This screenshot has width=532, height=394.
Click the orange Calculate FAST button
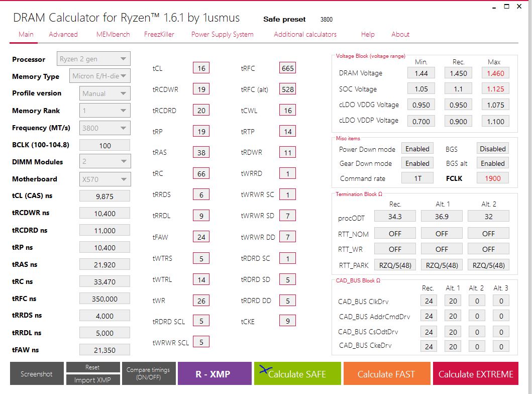(387, 373)
